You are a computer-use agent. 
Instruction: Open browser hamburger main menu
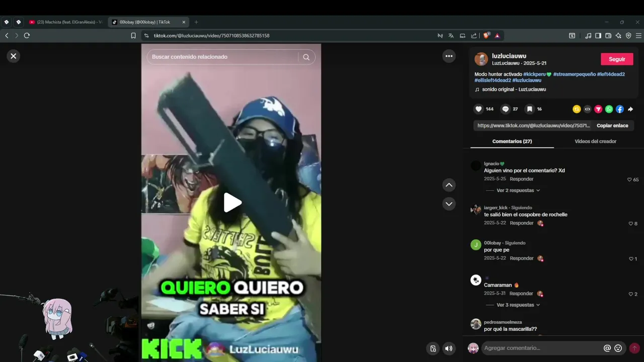[x=638, y=36]
